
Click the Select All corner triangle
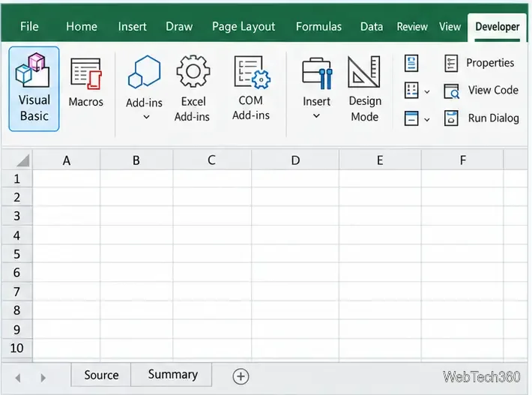(22, 160)
